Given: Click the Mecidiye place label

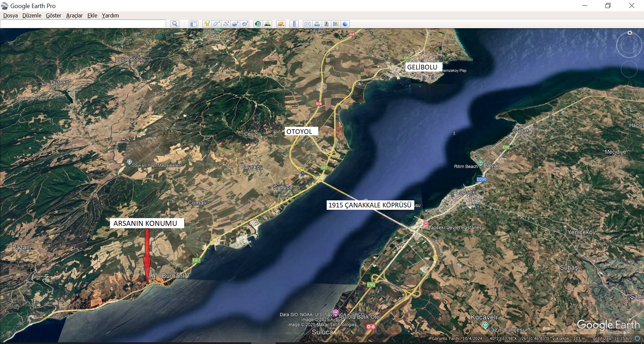Looking at the screenshot, I should [x=615, y=152].
